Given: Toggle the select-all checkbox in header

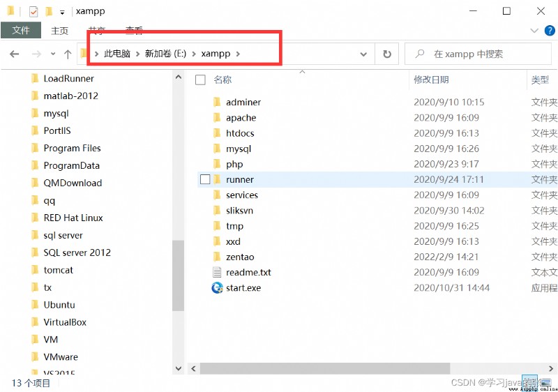Looking at the screenshot, I should pos(200,80).
